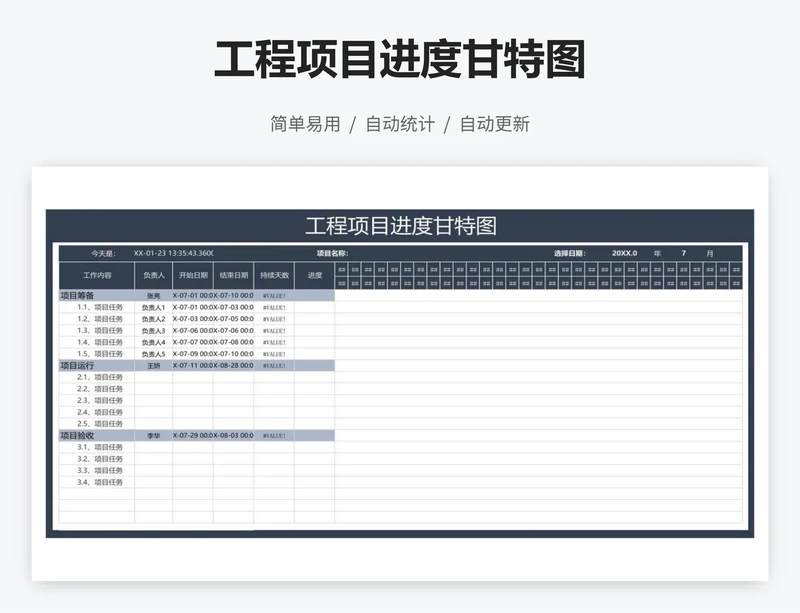Click start date cell in 项目运行 row
The height and width of the screenshot is (613, 800).
coord(193,365)
